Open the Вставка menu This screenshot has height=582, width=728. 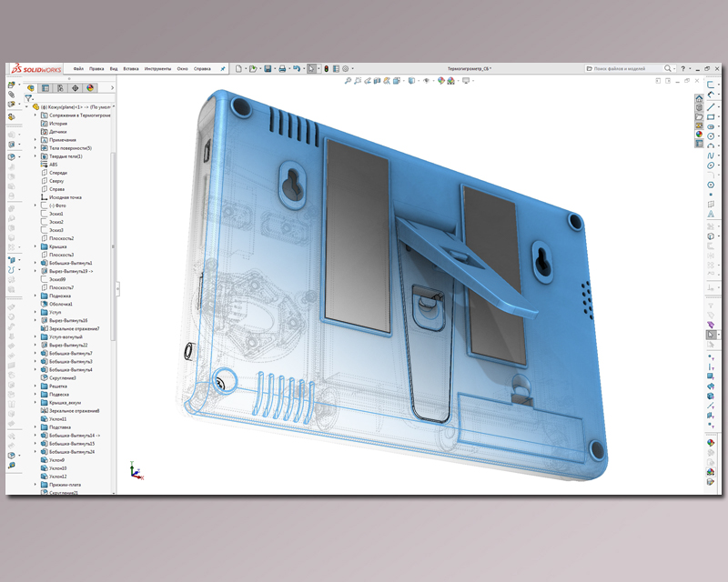(x=131, y=66)
